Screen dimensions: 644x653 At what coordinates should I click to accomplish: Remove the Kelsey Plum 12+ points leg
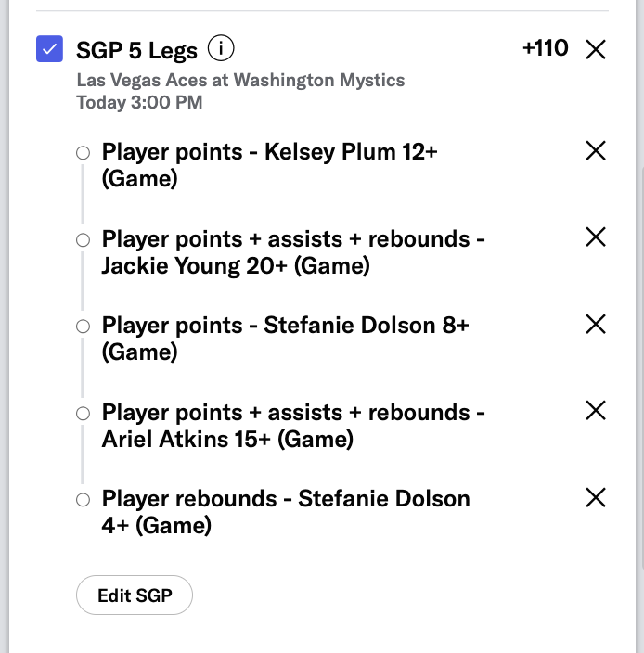596,151
